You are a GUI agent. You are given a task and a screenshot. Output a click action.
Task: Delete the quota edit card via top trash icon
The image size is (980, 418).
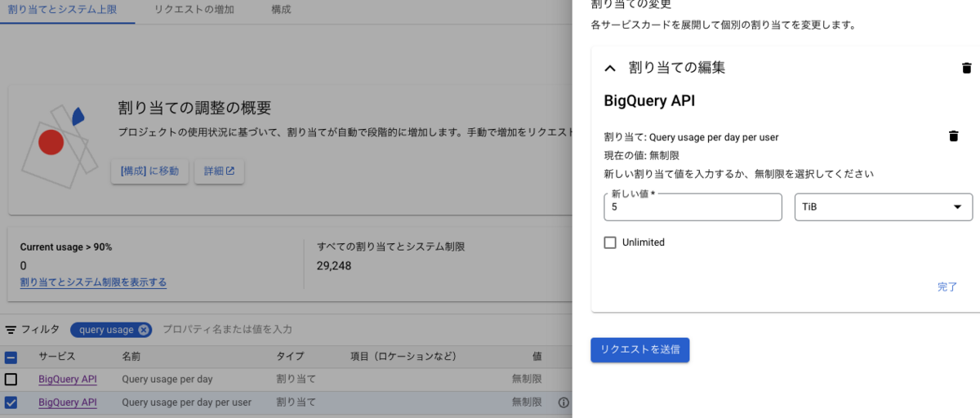pyautogui.click(x=967, y=68)
